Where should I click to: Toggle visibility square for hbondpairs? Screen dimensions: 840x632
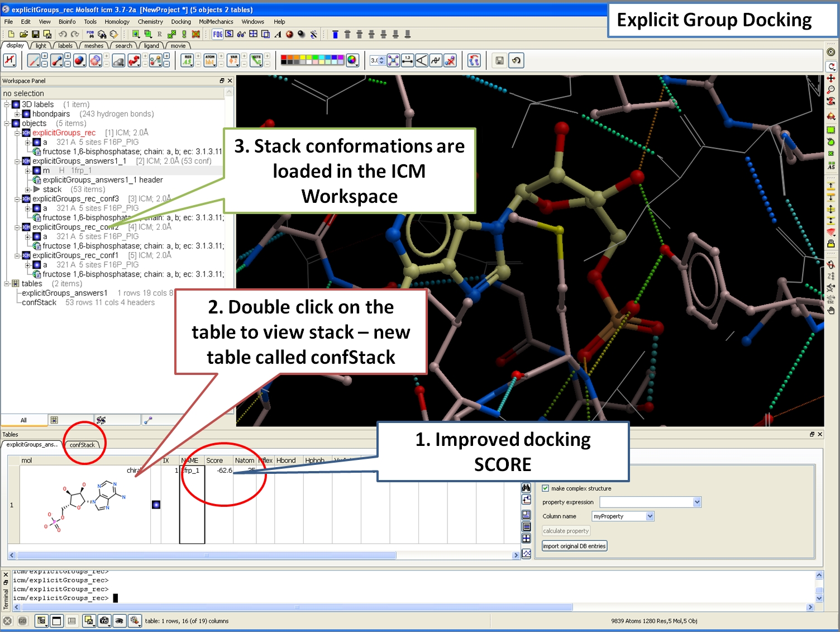coord(26,114)
